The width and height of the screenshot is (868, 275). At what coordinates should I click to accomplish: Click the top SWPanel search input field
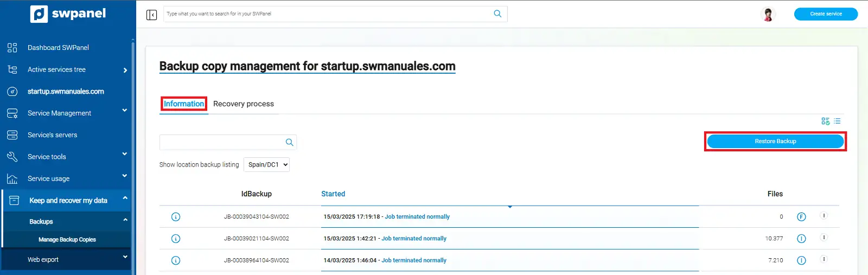coord(325,14)
